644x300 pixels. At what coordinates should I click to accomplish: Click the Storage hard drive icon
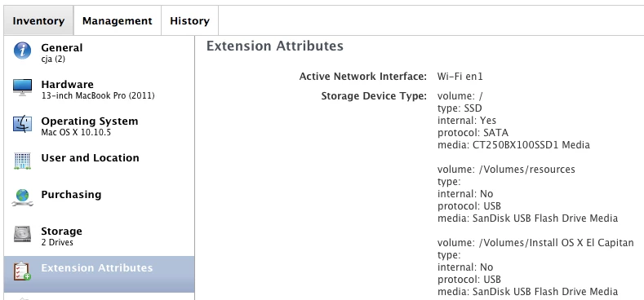click(x=22, y=234)
